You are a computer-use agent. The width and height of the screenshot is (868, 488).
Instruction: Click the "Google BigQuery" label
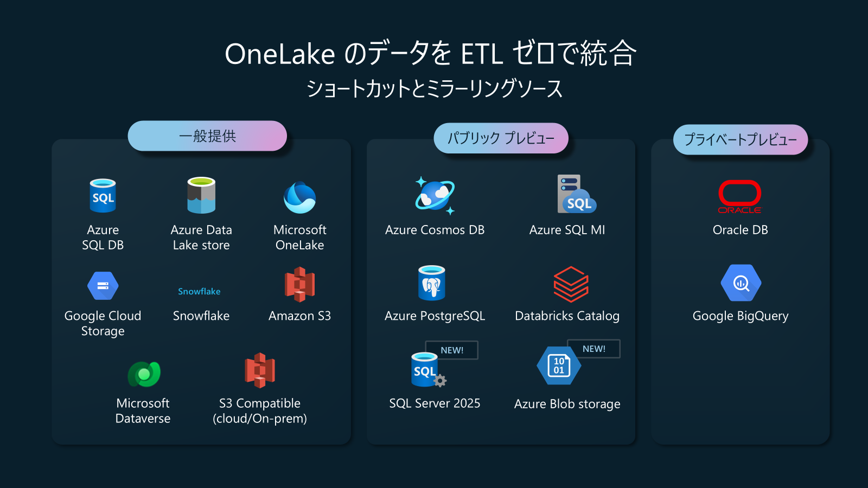[x=741, y=316]
